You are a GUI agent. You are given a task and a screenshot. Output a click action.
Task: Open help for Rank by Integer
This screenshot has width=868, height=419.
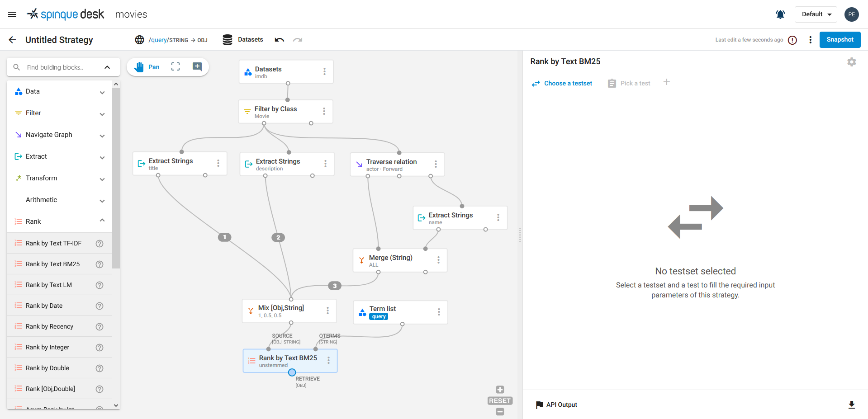(100, 348)
